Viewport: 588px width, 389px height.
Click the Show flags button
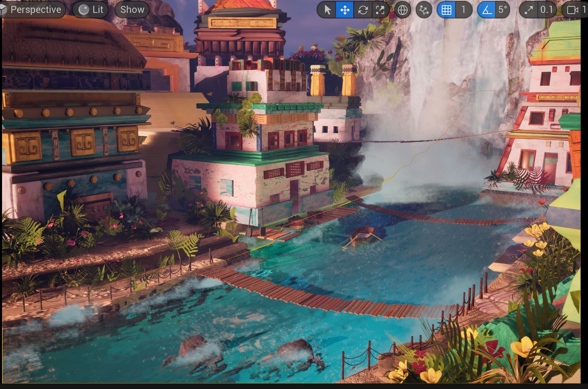point(132,10)
